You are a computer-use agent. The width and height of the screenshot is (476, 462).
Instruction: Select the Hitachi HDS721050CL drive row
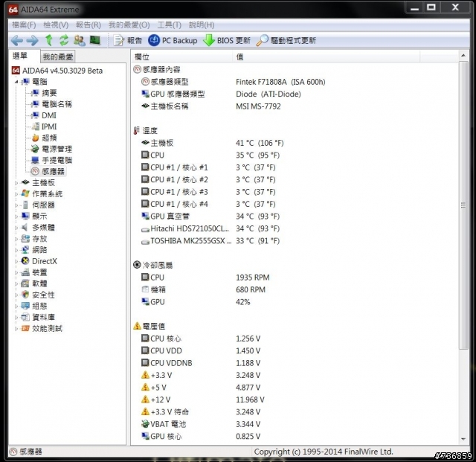(x=210, y=228)
